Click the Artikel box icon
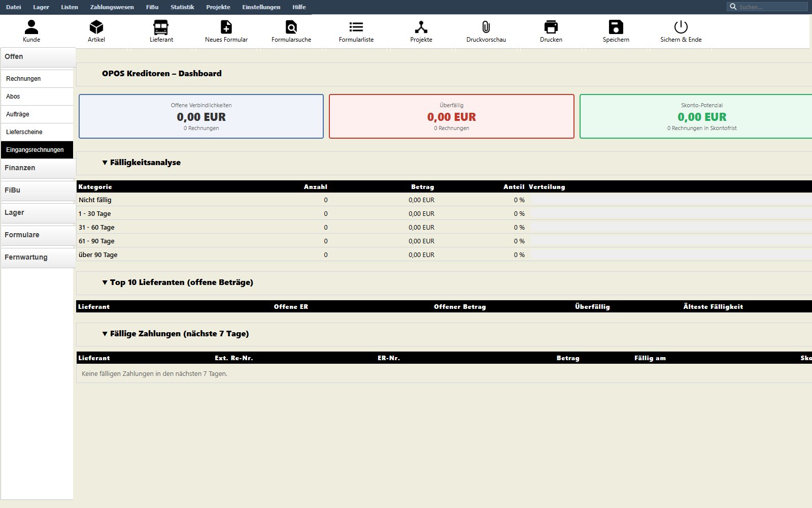Viewport: 812px width, 508px height. (96, 27)
